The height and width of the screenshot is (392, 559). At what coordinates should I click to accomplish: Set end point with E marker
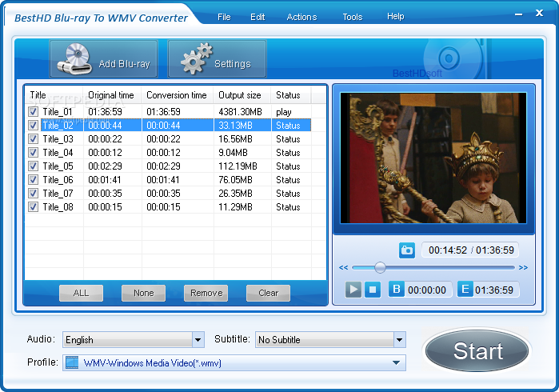[x=465, y=289]
